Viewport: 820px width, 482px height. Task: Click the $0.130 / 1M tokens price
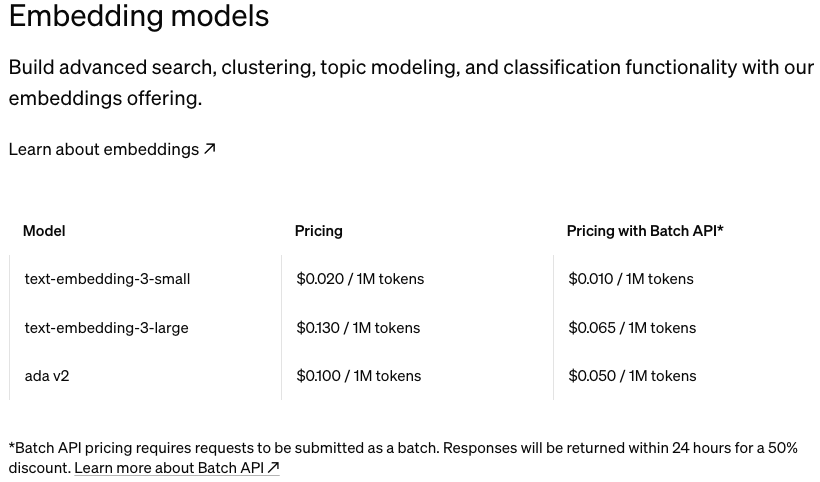(358, 328)
